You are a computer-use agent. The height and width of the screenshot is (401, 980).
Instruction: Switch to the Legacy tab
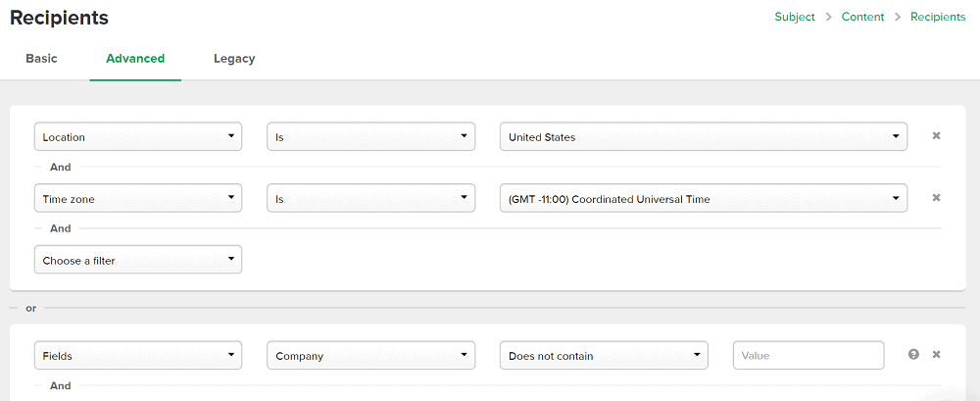234,59
